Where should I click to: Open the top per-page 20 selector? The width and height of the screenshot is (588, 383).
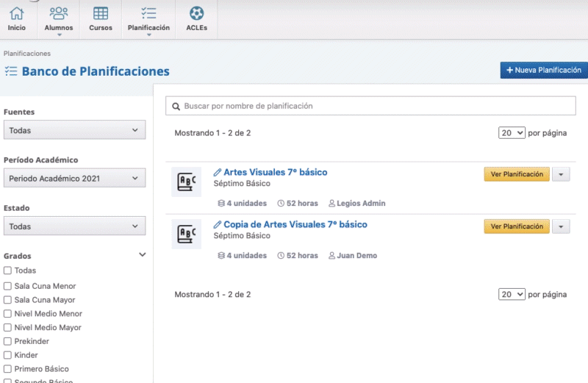point(511,133)
